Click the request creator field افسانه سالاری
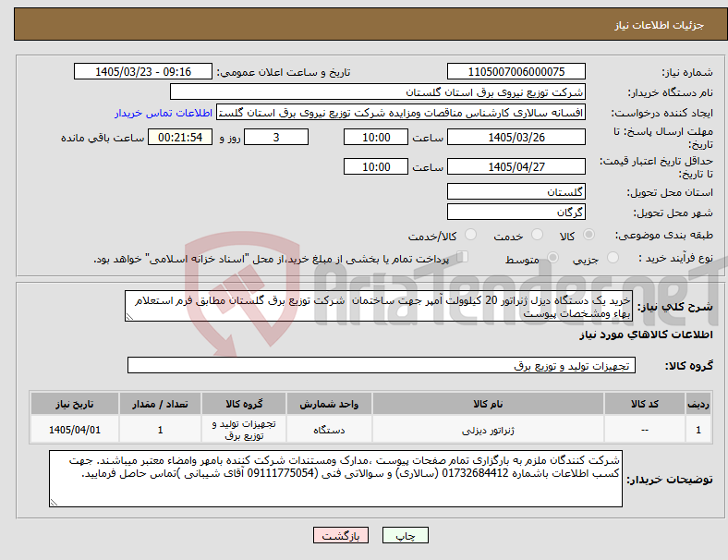This screenshot has width=728, height=560. click(x=401, y=113)
